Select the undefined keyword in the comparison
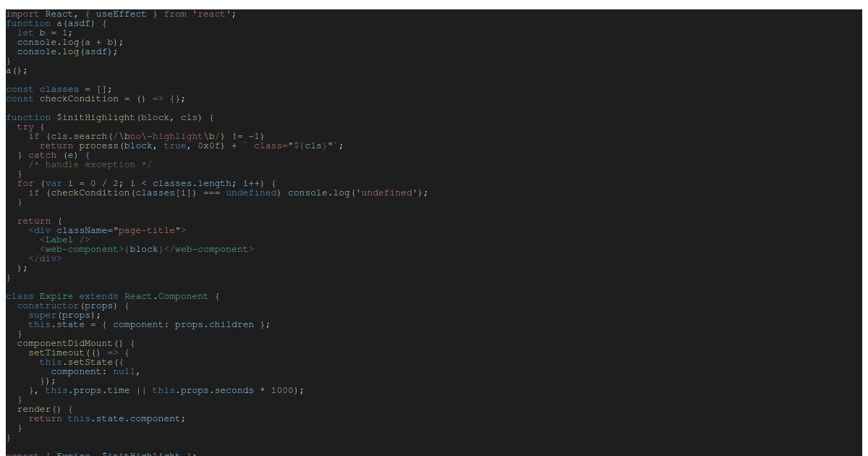Screen dimensions: 868x456 tap(252, 192)
